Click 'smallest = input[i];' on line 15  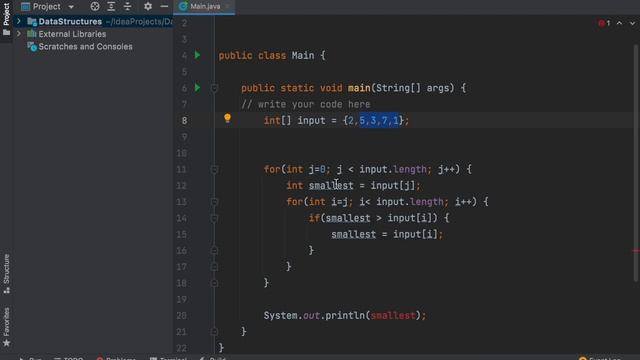[x=387, y=234]
